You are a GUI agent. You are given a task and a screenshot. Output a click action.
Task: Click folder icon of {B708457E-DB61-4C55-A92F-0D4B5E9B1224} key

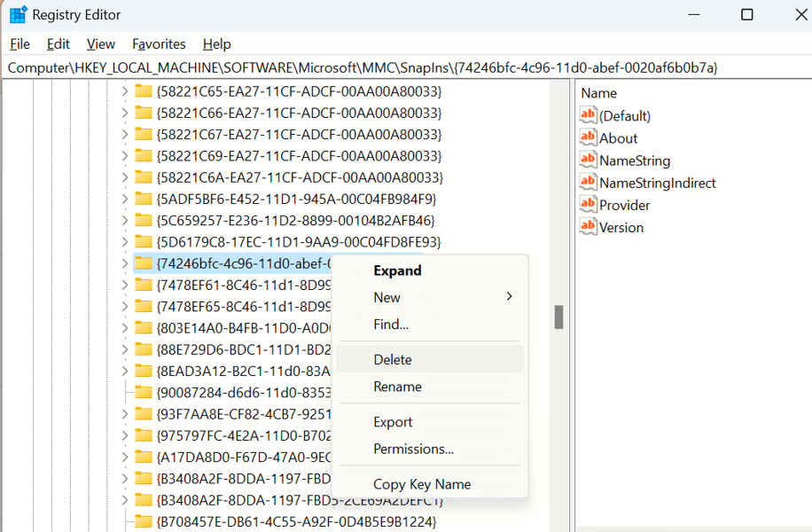[x=143, y=521]
